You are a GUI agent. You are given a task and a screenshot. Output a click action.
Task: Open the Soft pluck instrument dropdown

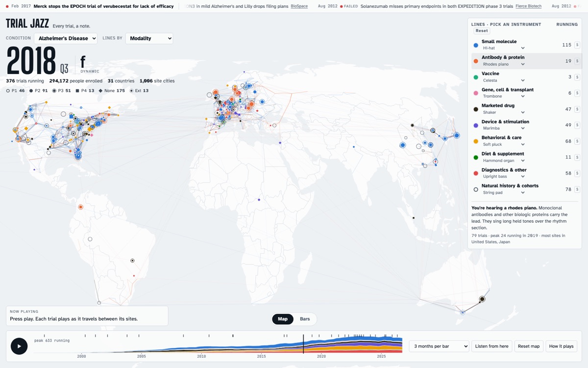(504, 144)
